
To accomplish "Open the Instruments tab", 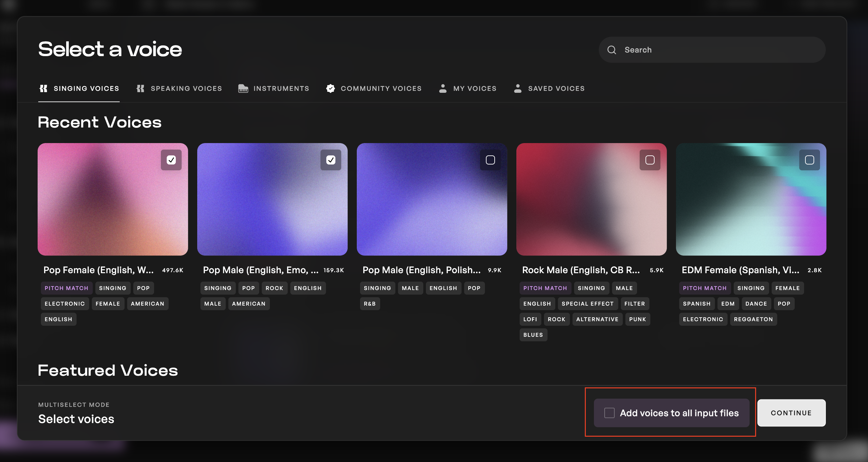I will pos(274,88).
